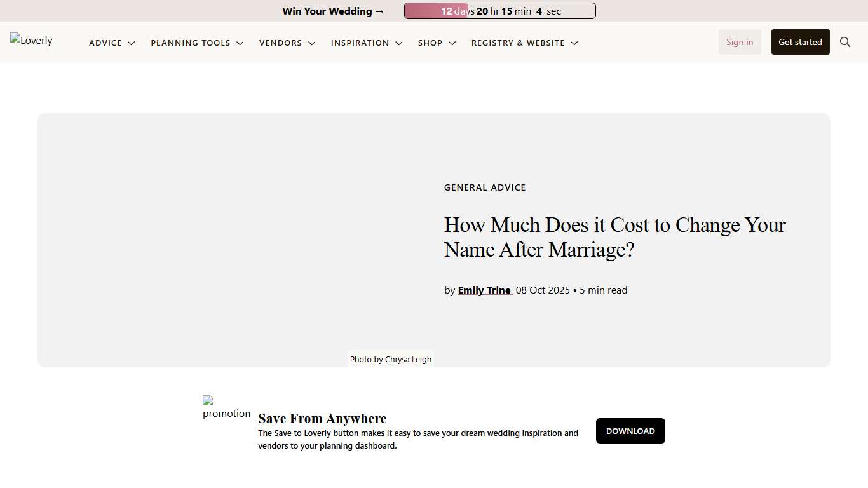
Task: Click the DOWNLOAD button
Action: click(x=630, y=431)
